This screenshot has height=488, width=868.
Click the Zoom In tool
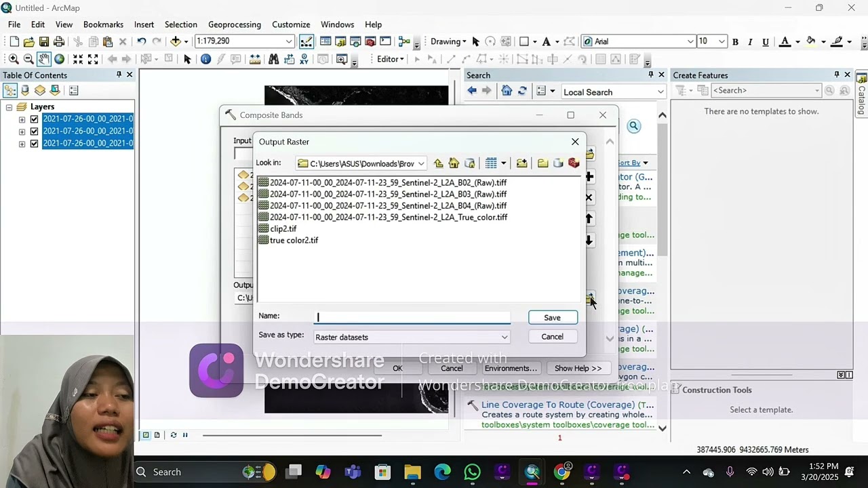tap(14, 59)
